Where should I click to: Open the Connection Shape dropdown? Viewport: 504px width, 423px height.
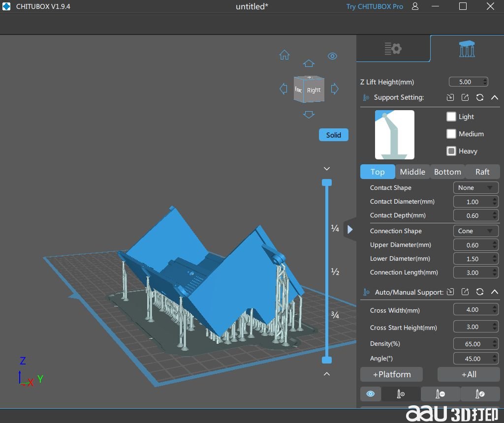pos(475,231)
